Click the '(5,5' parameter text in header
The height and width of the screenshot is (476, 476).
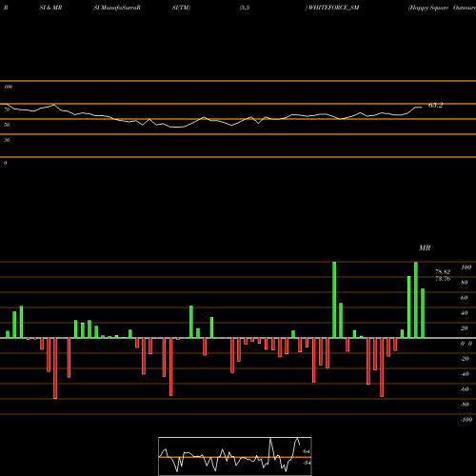245,8
